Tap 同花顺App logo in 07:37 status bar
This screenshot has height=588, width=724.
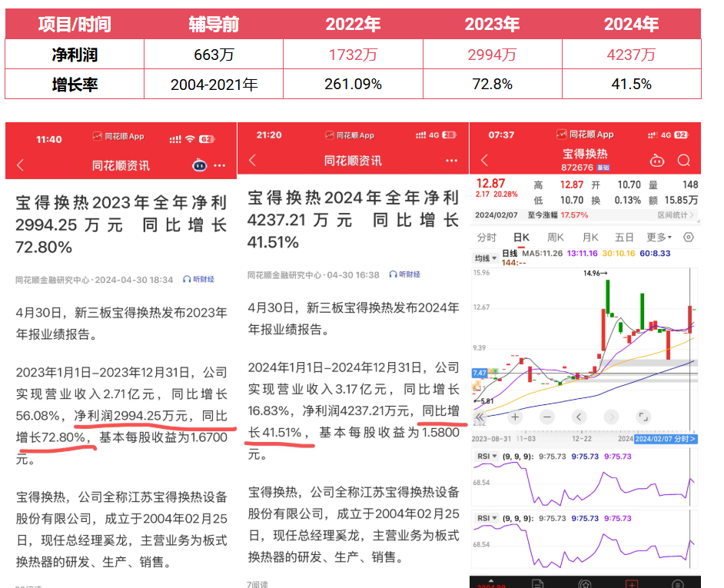pos(585,135)
